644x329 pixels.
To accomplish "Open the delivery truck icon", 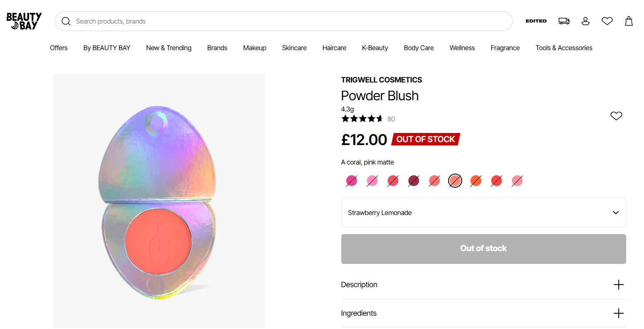I will pyautogui.click(x=564, y=21).
